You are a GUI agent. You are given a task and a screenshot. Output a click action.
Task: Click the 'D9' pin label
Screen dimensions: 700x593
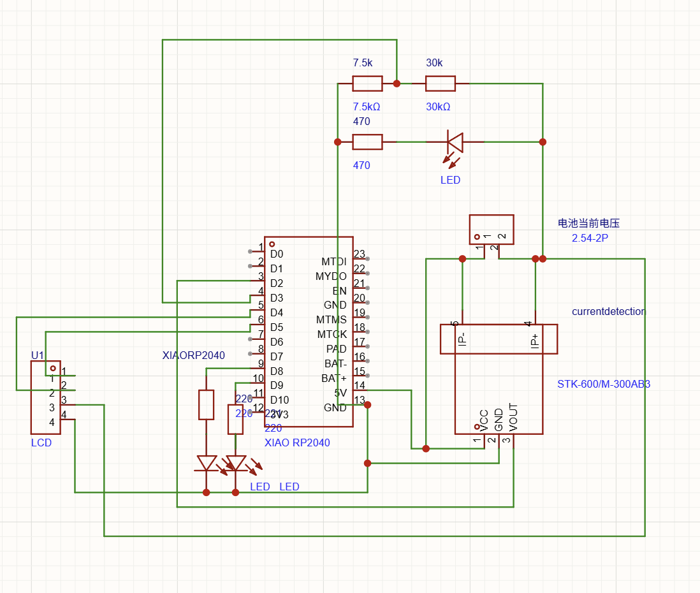(277, 385)
